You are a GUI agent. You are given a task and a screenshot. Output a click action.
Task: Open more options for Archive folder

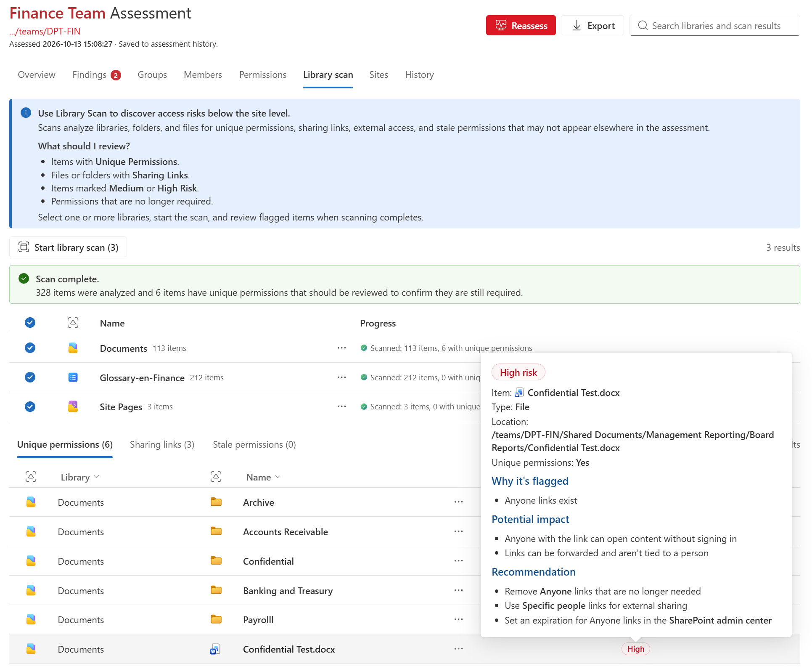(x=458, y=502)
